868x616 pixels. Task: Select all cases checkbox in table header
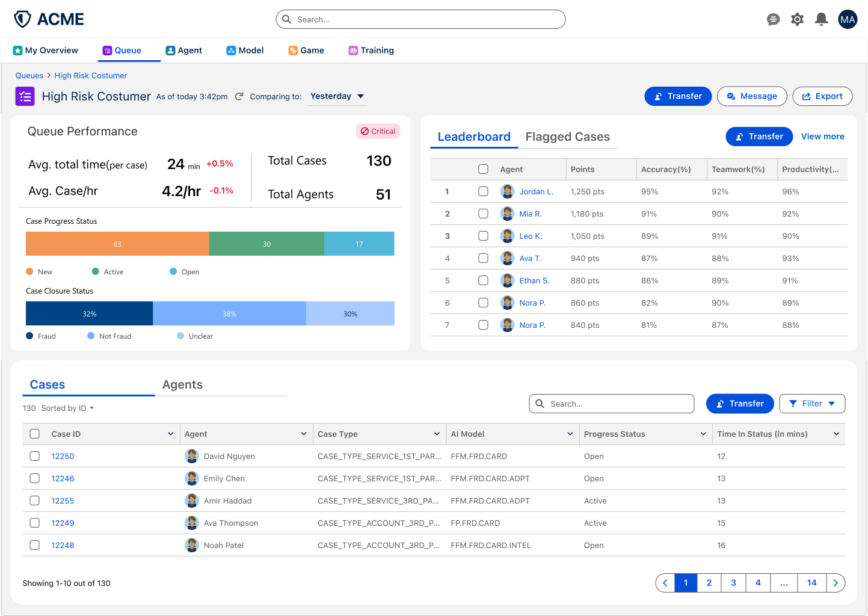(x=35, y=434)
